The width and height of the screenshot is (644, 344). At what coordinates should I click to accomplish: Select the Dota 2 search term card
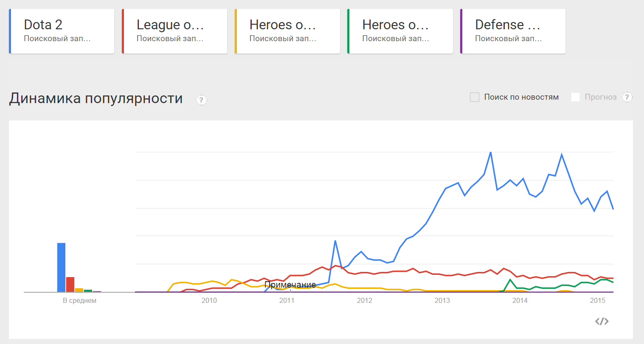coord(62,31)
